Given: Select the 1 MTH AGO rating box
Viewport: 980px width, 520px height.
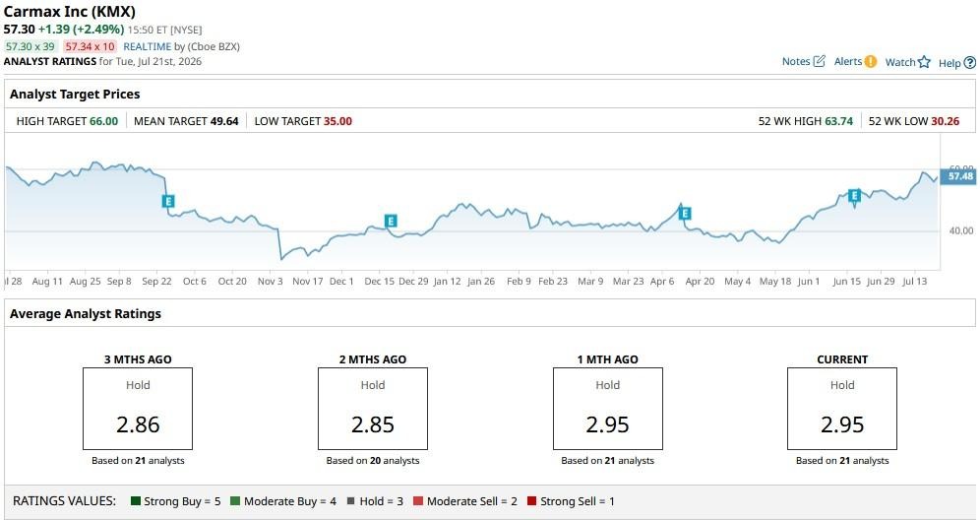Looking at the screenshot, I should (607, 409).
